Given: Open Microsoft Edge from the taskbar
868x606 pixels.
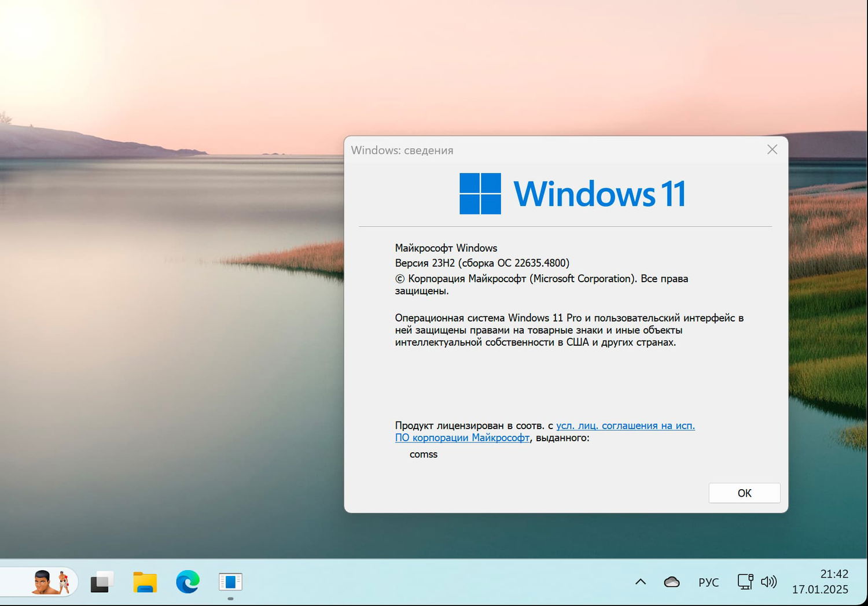Looking at the screenshot, I should [x=186, y=582].
